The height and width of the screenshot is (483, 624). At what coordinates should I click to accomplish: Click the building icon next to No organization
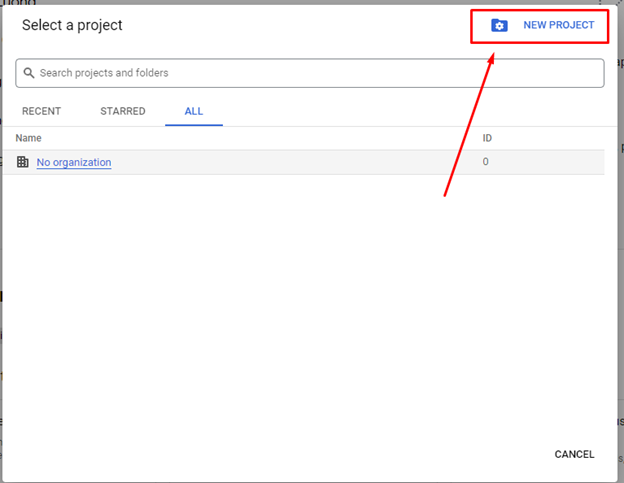[x=23, y=162]
